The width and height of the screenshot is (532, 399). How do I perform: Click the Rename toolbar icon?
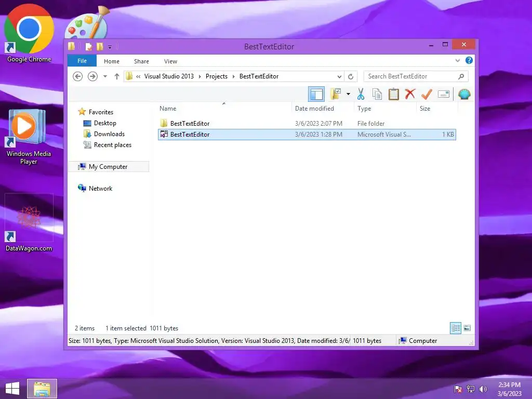click(x=444, y=94)
